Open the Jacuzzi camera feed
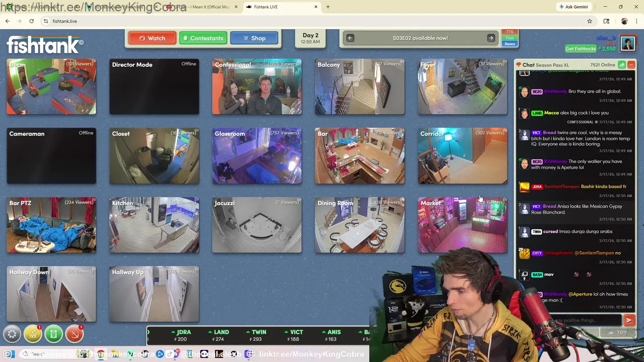 tap(257, 225)
